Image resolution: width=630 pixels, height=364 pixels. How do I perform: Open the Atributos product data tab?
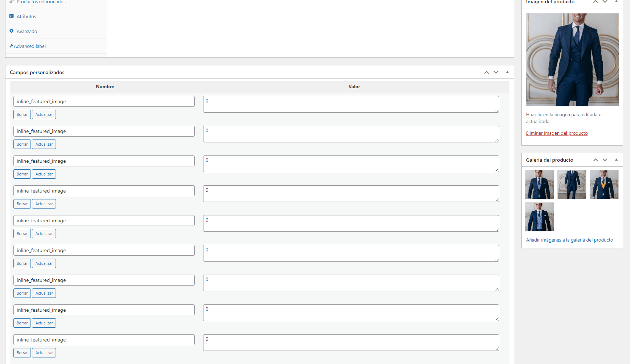56,16
